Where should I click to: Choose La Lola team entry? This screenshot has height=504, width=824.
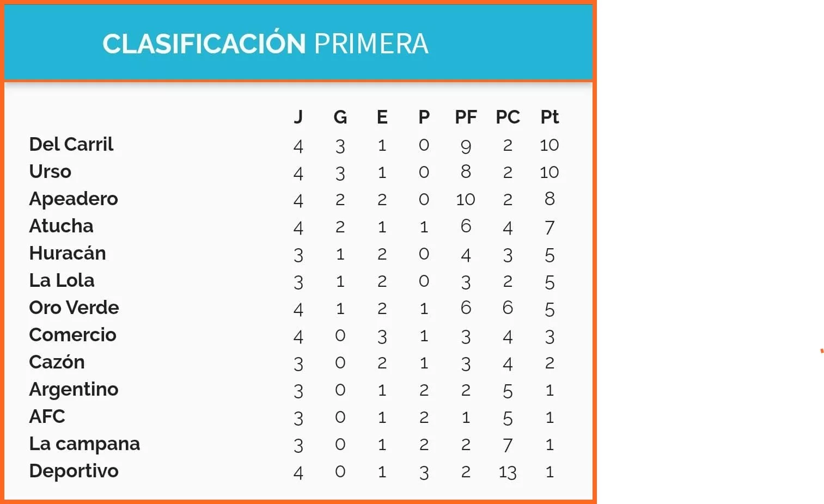point(62,280)
